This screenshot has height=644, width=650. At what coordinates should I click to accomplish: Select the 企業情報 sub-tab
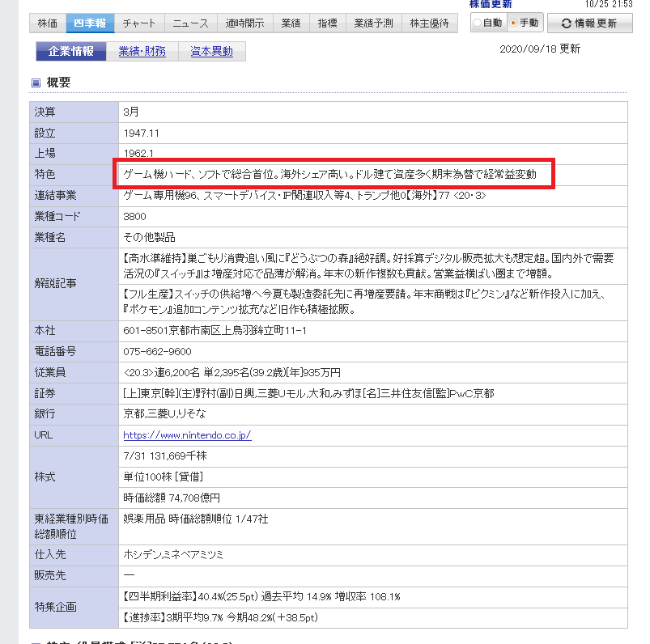(x=71, y=52)
